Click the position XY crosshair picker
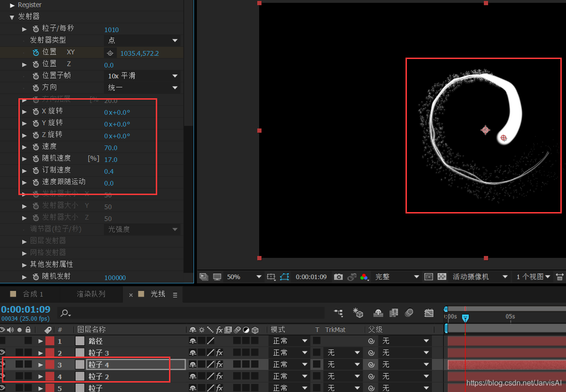The image size is (566, 392). [110, 53]
